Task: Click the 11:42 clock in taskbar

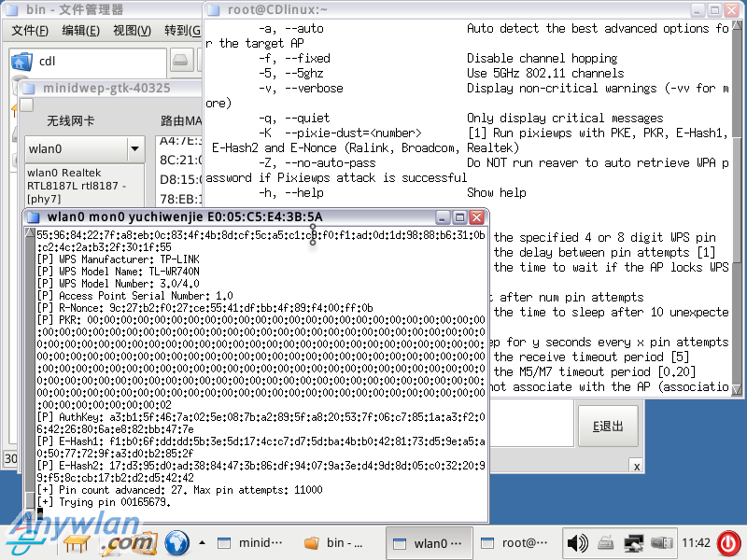Action: pyautogui.click(x=696, y=543)
